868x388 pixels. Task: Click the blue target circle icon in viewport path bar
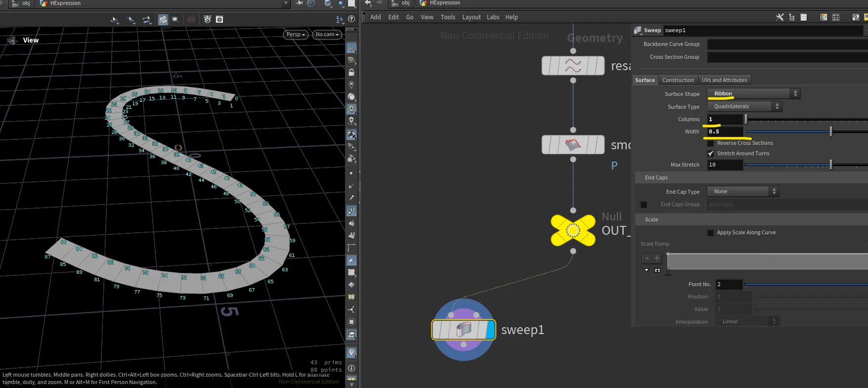311,3
